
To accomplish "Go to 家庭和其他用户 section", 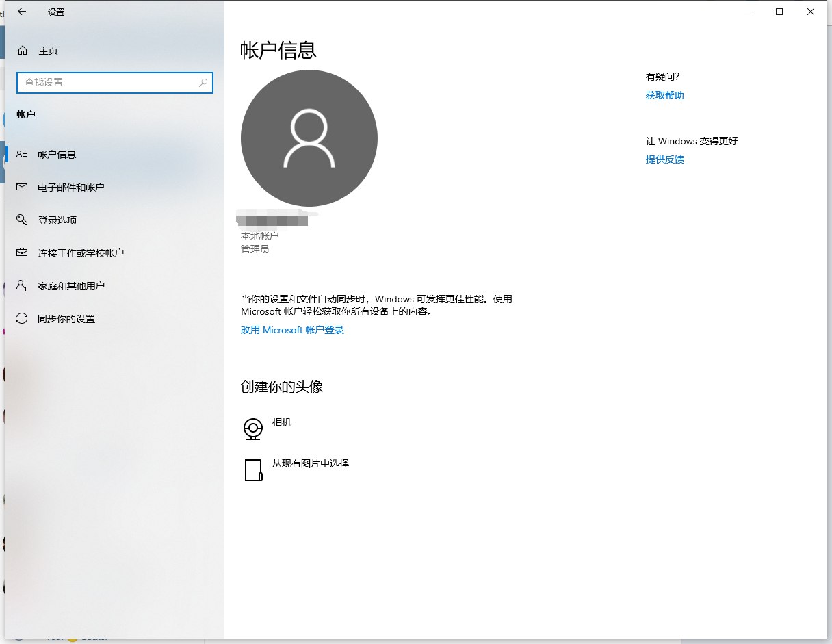I will (71, 286).
